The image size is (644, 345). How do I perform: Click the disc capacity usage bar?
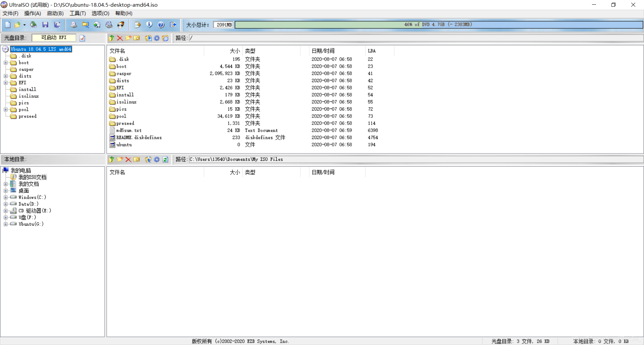click(439, 25)
